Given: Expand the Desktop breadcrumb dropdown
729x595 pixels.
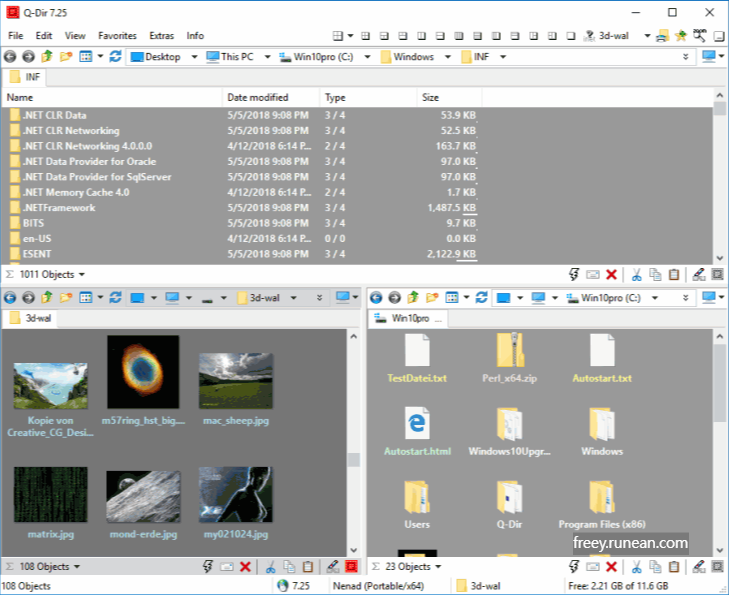Looking at the screenshot, I should tap(194, 57).
